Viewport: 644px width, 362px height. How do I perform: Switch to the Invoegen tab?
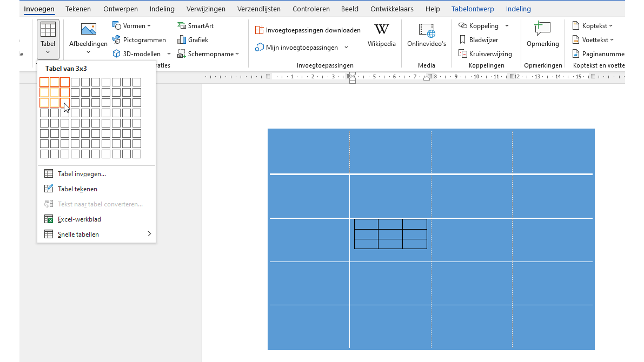pos(39,9)
